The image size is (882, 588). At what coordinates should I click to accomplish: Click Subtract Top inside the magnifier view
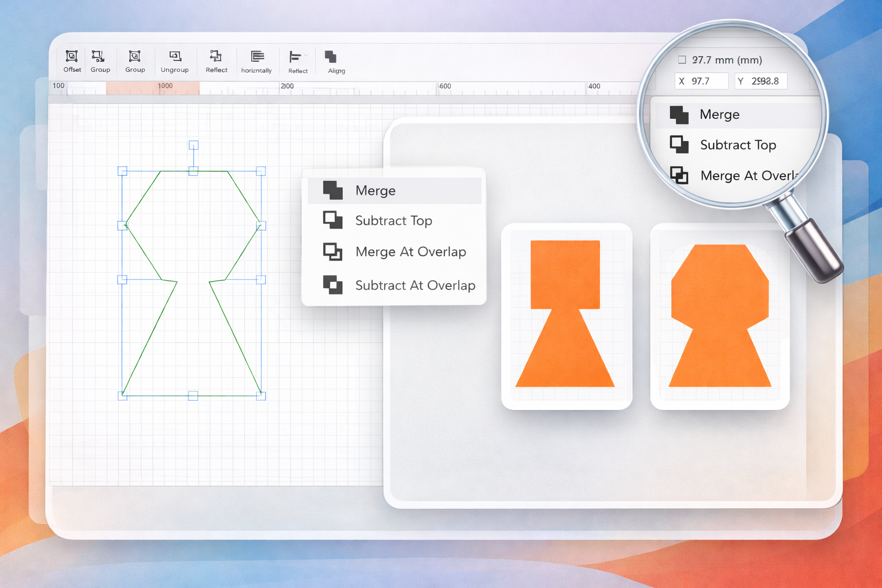click(737, 145)
